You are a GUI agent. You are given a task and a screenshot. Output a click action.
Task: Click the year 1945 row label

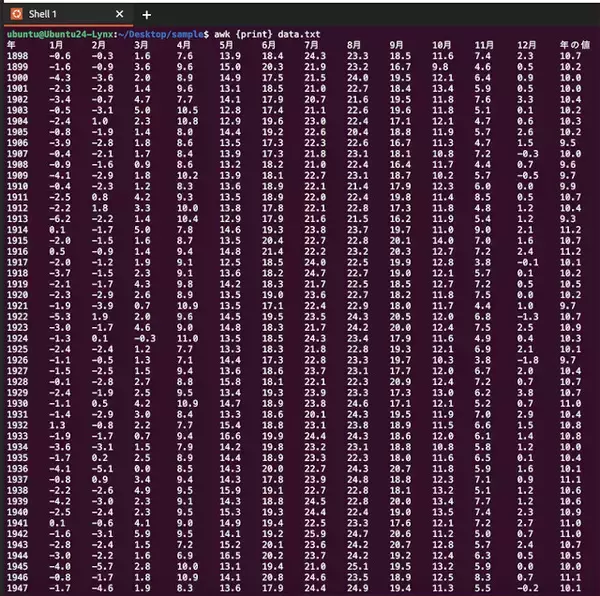(x=18, y=566)
